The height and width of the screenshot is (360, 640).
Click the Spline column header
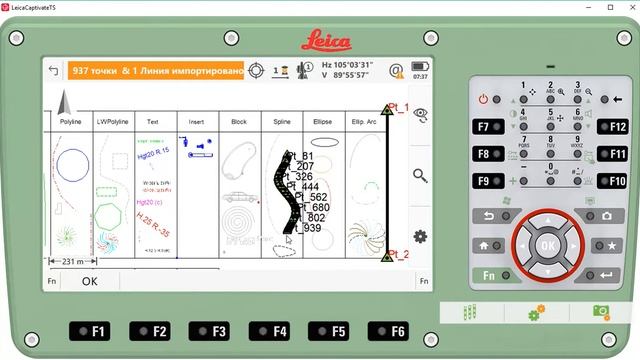(282, 122)
